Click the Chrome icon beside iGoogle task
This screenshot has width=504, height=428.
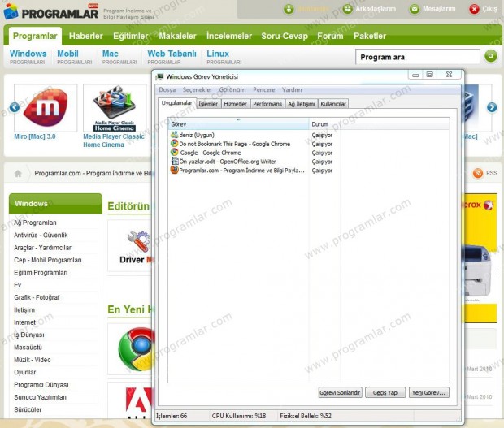tap(174, 152)
